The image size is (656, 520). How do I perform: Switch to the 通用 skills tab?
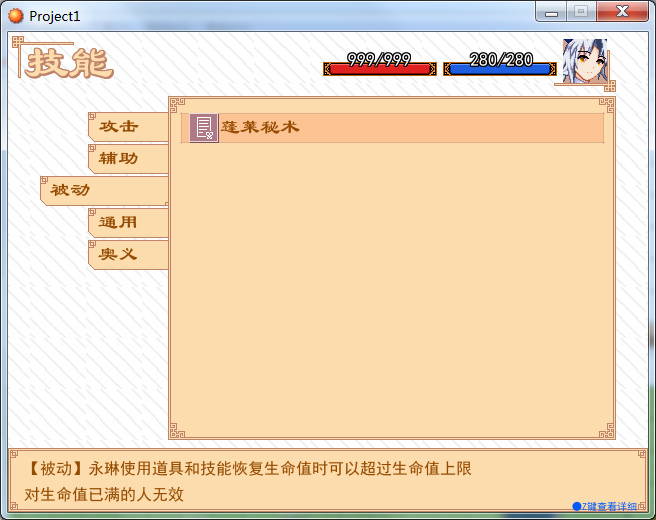pyautogui.click(x=128, y=222)
